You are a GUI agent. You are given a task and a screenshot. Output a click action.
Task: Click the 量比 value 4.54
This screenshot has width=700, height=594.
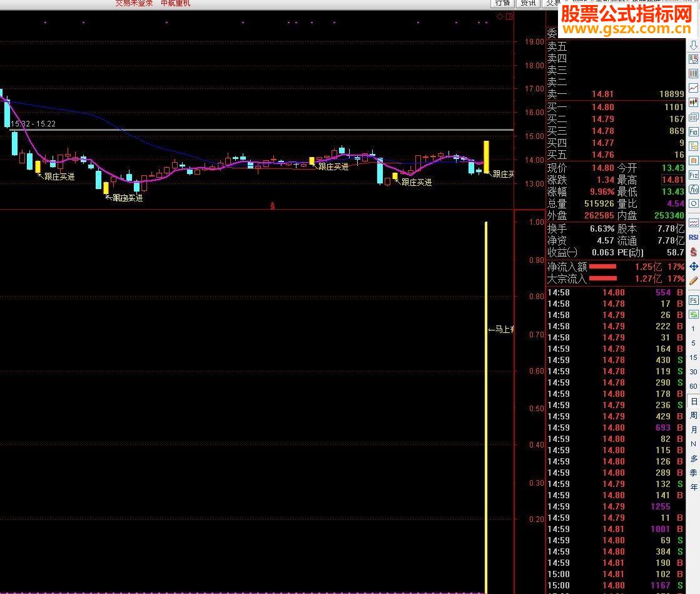point(676,203)
